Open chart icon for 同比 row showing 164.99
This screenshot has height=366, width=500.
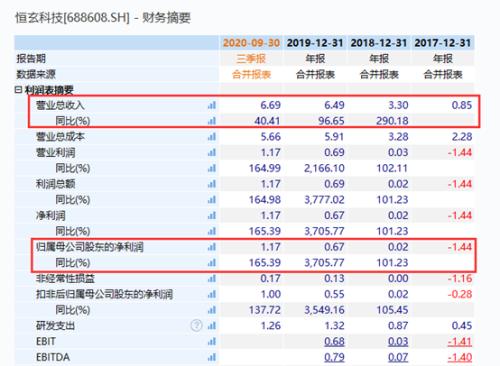coord(212,168)
